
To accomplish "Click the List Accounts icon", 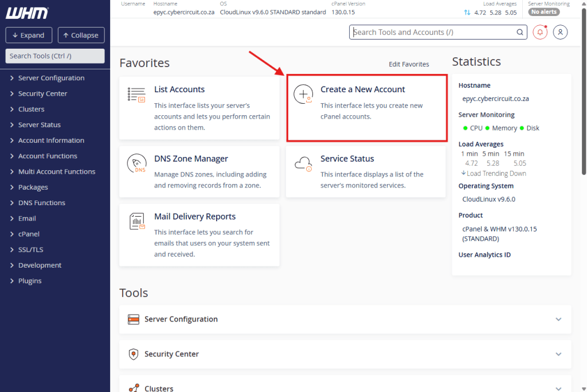I will coord(136,95).
